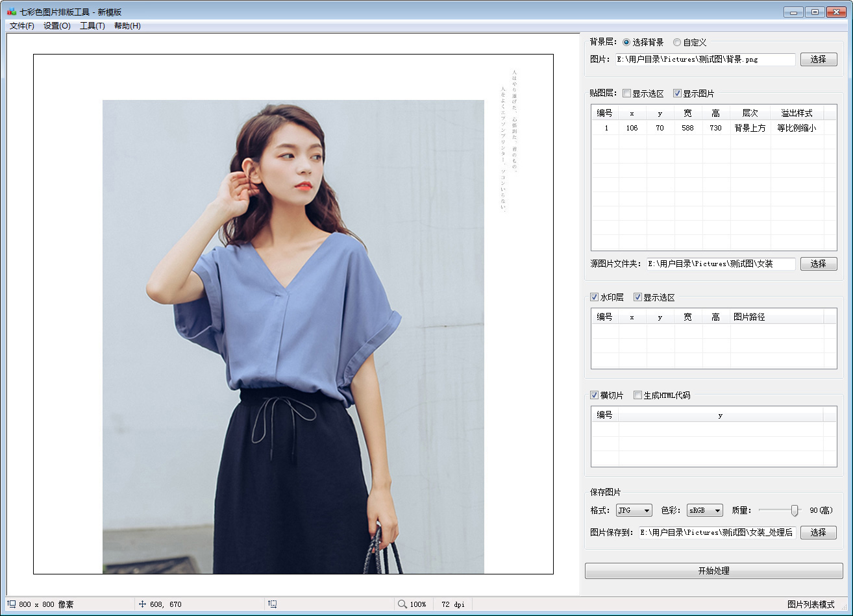Click 层次 column header
This screenshot has height=616, width=853.
[750, 113]
